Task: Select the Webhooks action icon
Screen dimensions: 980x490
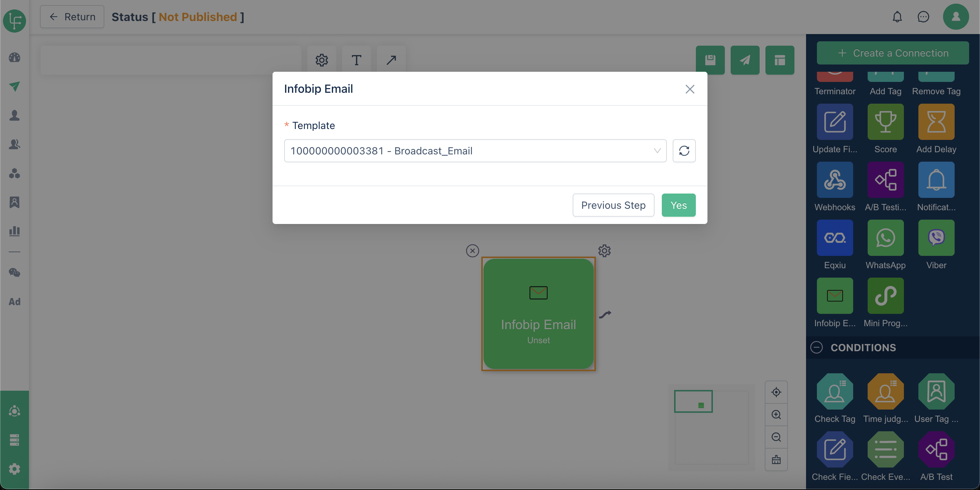Action: pos(835,179)
